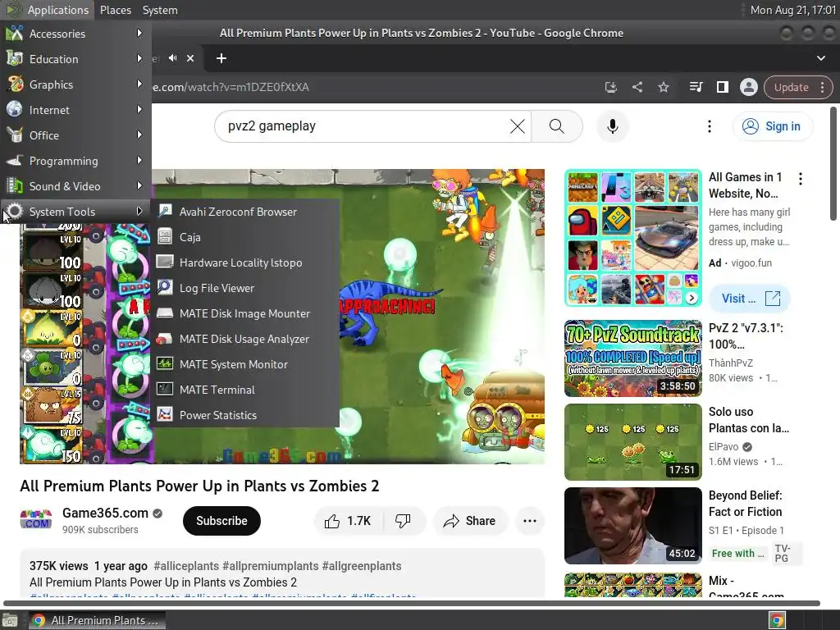Viewport: 840px width, 630px height.
Task: Launch MATE Disk Image Mounter
Action: pyautogui.click(x=244, y=313)
